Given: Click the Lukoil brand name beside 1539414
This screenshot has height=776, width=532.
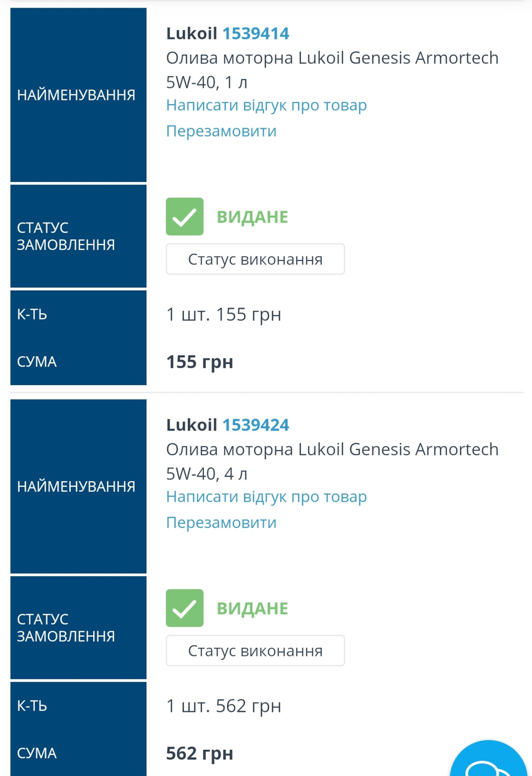Looking at the screenshot, I should [192, 34].
